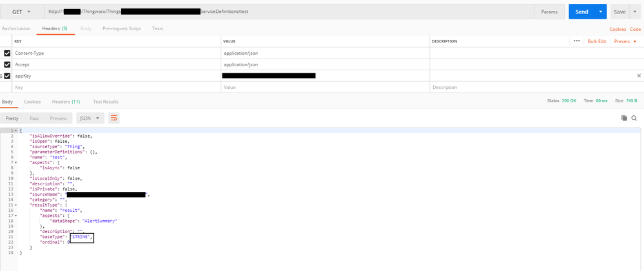Send the request
Image resolution: width=644 pixels, height=271 pixels.
(x=581, y=12)
